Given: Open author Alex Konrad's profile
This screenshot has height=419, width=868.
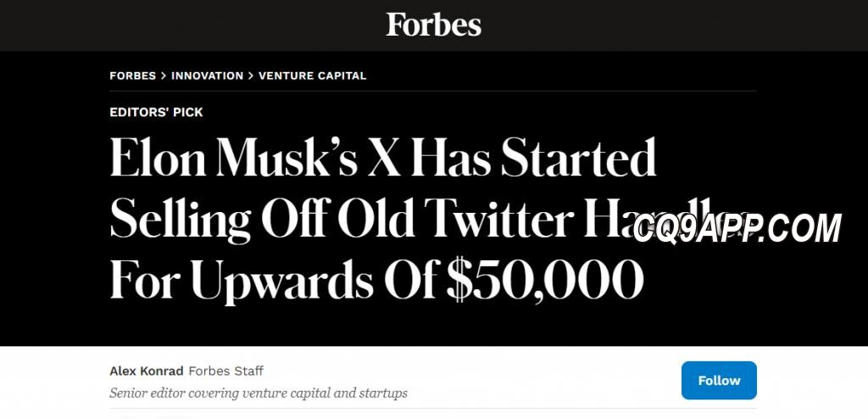Looking at the screenshot, I should [x=146, y=371].
